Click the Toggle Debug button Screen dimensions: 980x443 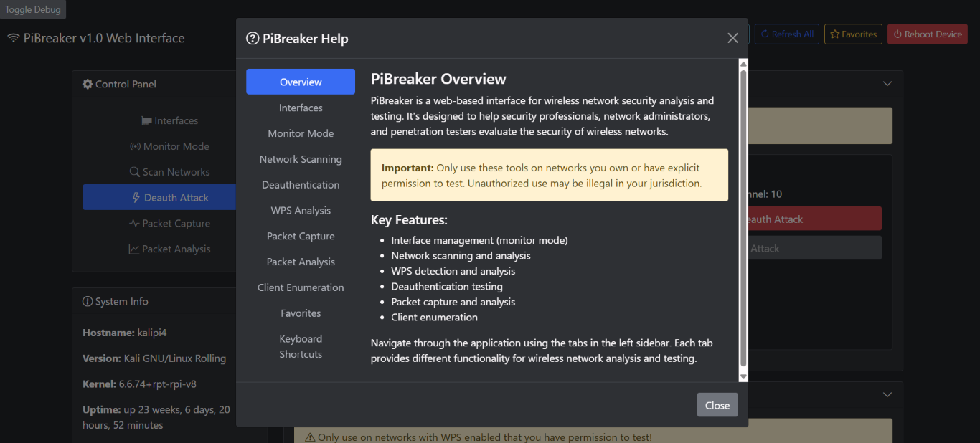pos(33,9)
